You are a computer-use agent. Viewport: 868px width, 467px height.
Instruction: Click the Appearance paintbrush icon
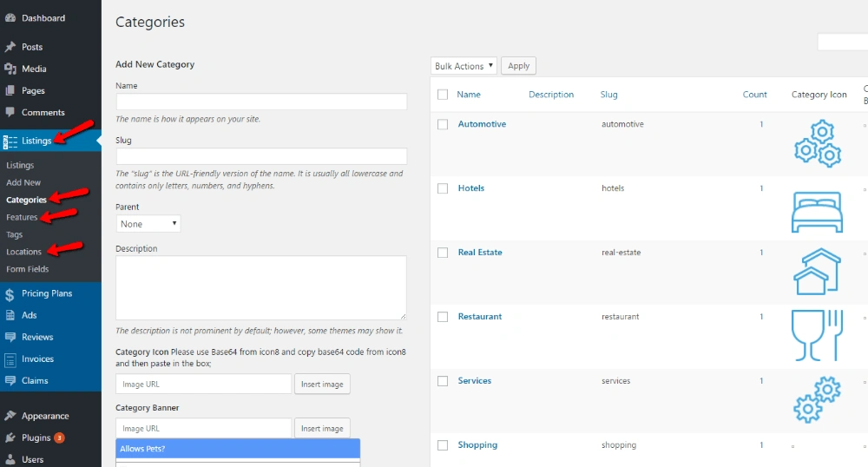10,416
